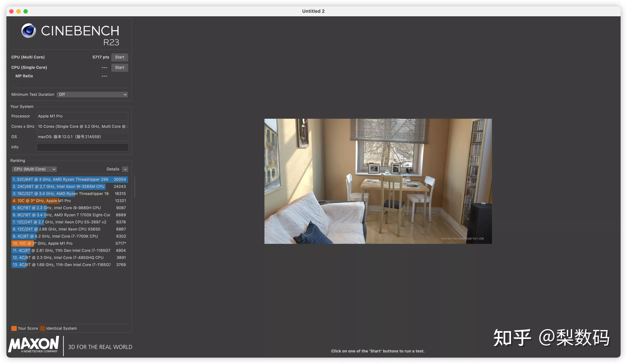The height and width of the screenshot is (364, 627).
Task: Click the Identical System legend swatch
Action: click(x=42, y=328)
